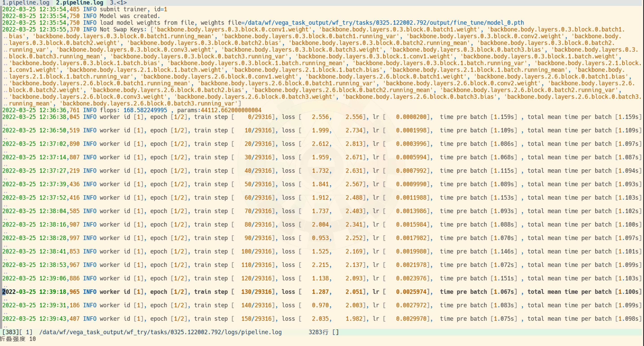The width and height of the screenshot is (644, 346).
Task: Click the highlighted cursor at step 130 line
Action: click(x=4, y=292)
